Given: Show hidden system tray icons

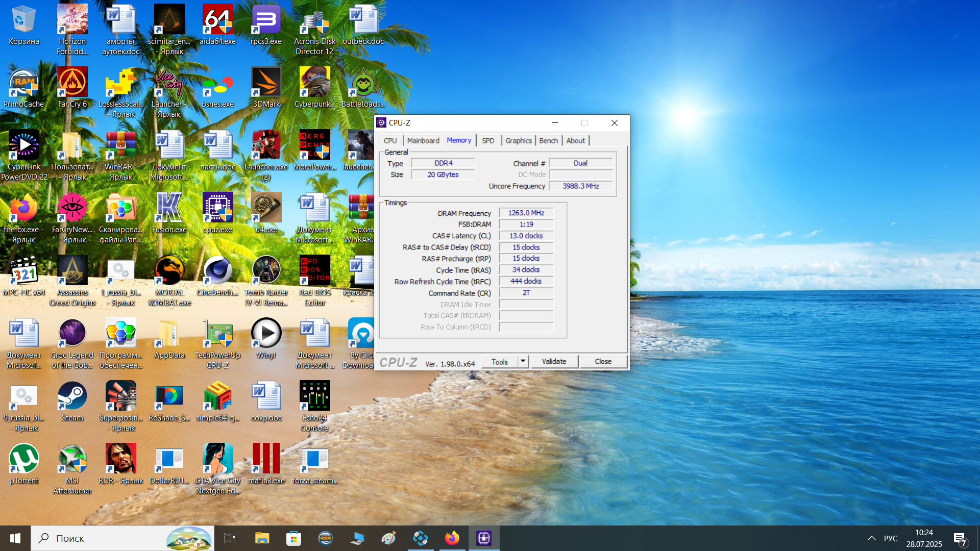Looking at the screenshot, I should click(x=872, y=538).
